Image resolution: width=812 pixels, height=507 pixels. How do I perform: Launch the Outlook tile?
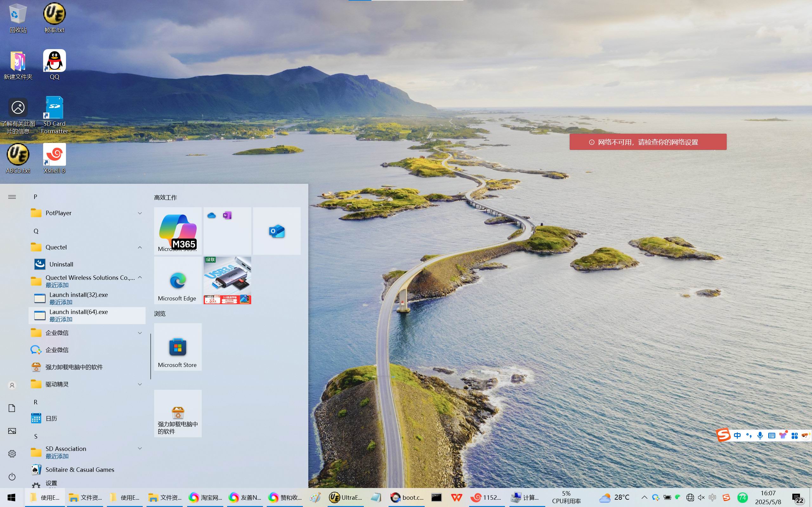coord(277,231)
